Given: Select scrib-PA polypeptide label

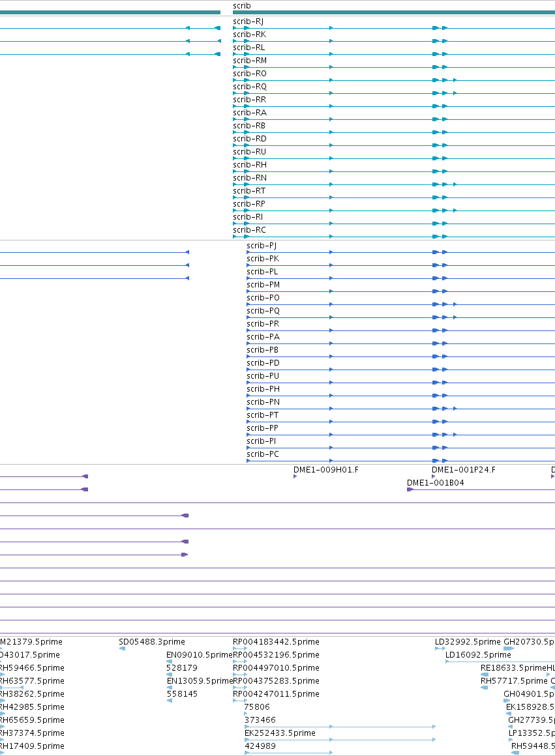Looking at the screenshot, I should (263, 336).
